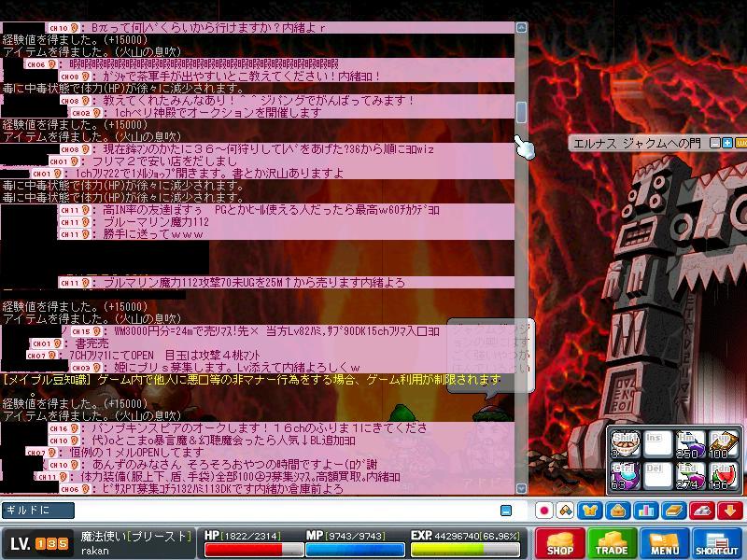
Task: Open the character stats bar-chart icon
Action: click(x=645, y=511)
